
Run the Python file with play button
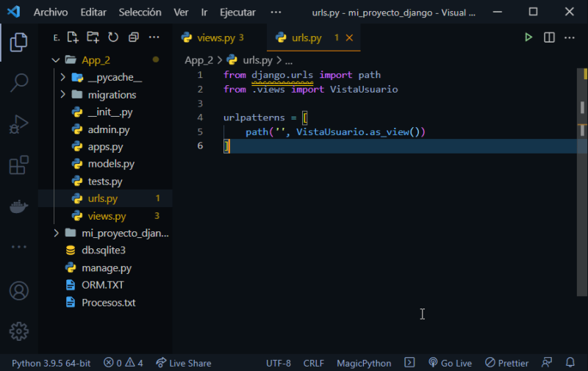click(x=528, y=37)
